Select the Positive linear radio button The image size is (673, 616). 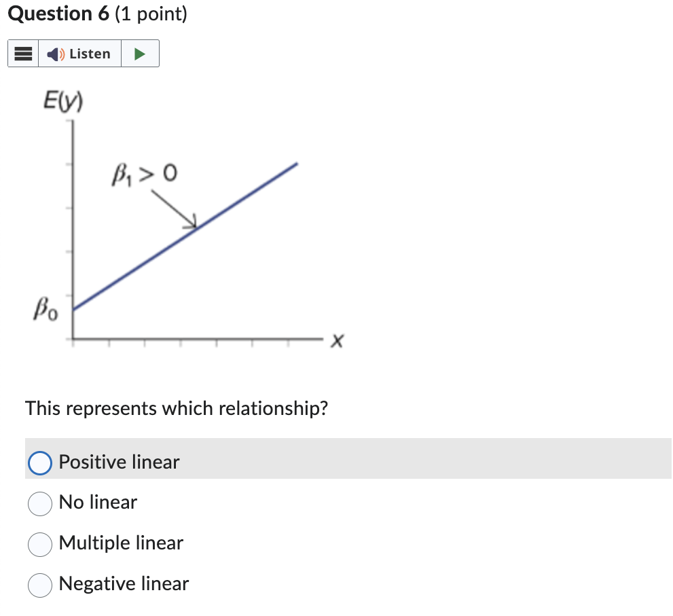(x=39, y=463)
